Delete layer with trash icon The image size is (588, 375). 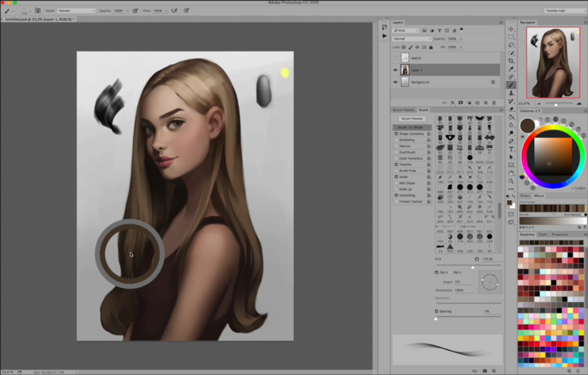(x=494, y=103)
